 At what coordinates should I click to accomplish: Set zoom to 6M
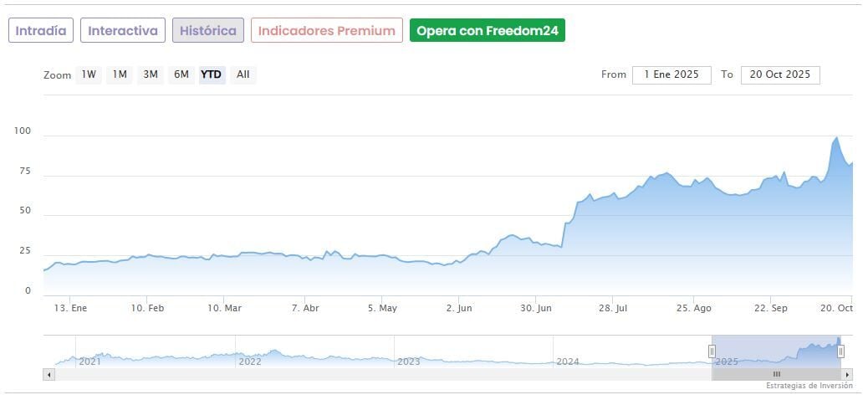tap(181, 74)
